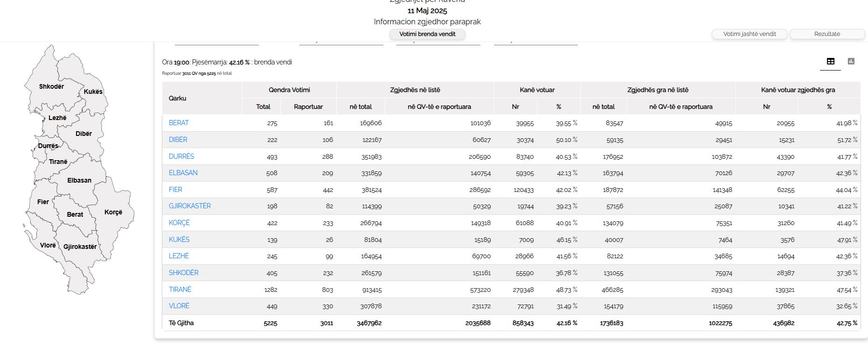Open the SHKODËR county link

[183, 273]
